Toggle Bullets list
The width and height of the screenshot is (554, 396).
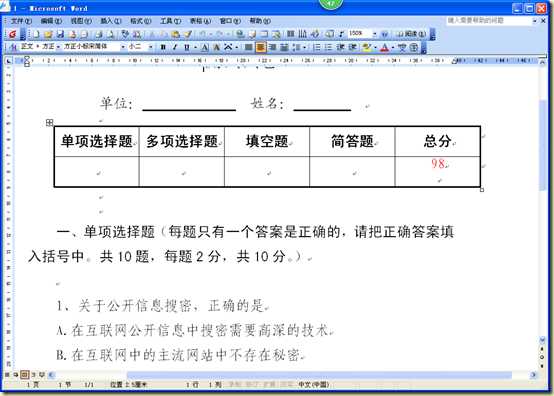(329, 47)
